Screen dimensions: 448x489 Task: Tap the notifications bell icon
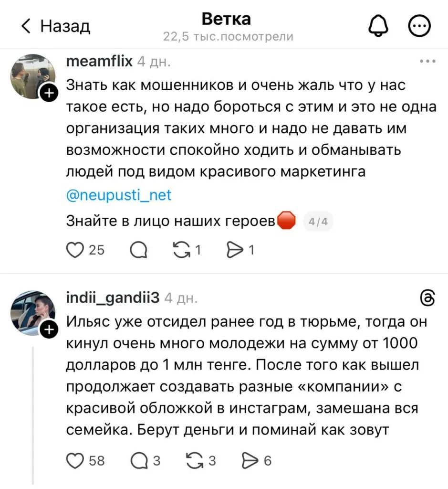pos(379,25)
